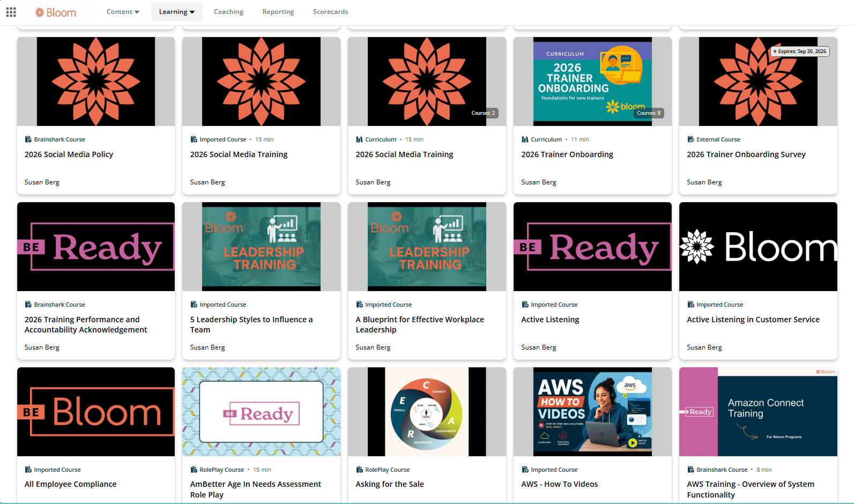The height and width of the screenshot is (504, 854).
Task: Open A Blueprint for Effective Workplace Leadership
Action: pyautogui.click(x=420, y=324)
